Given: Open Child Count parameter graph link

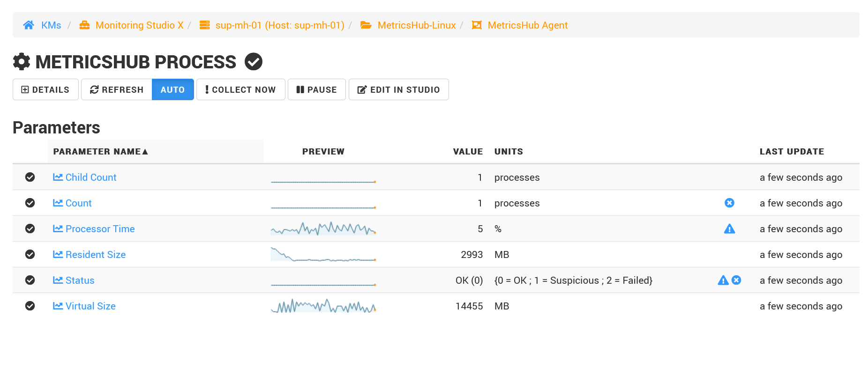Looking at the screenshot, I should pos(85,177).
